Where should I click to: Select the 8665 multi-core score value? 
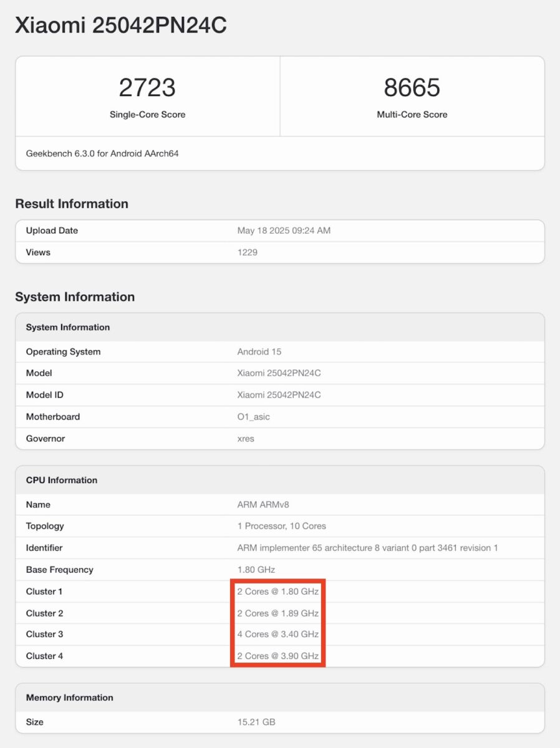click(412, 88)
